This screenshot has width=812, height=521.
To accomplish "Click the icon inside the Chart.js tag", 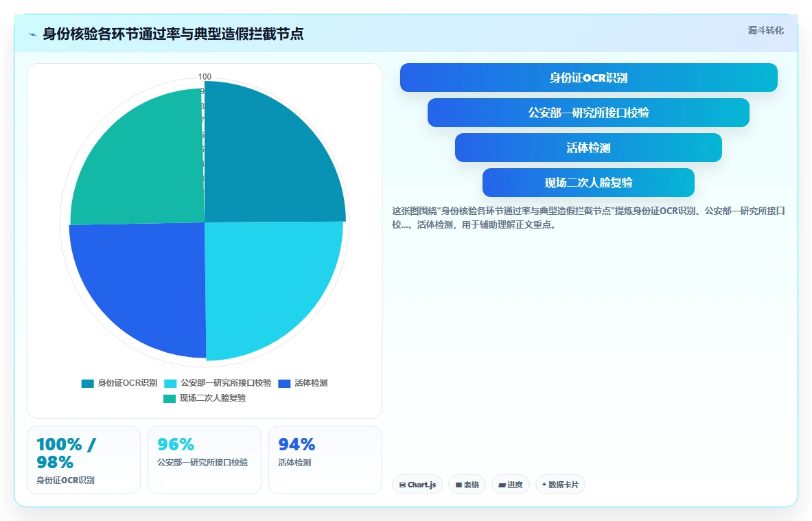I will pyautogui.click(x=402, y=485).
